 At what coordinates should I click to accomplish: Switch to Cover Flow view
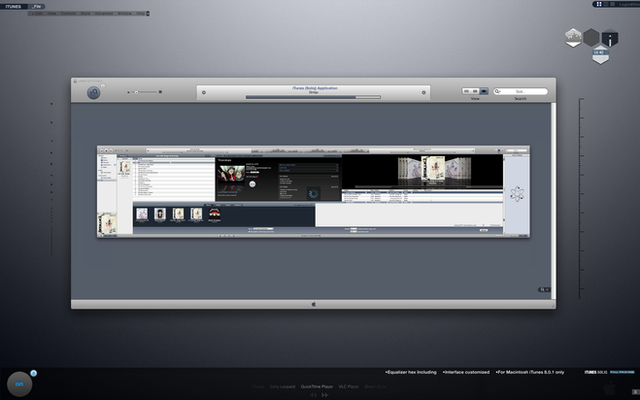tap(484, 91)
